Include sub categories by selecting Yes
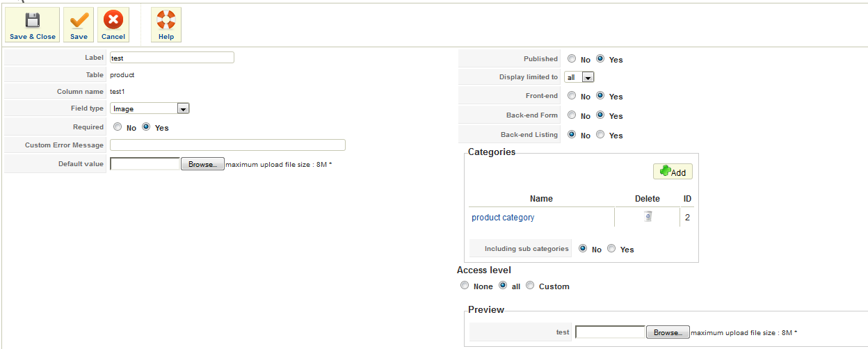Viewport: 868px width, 349px height. click(611, 249)
